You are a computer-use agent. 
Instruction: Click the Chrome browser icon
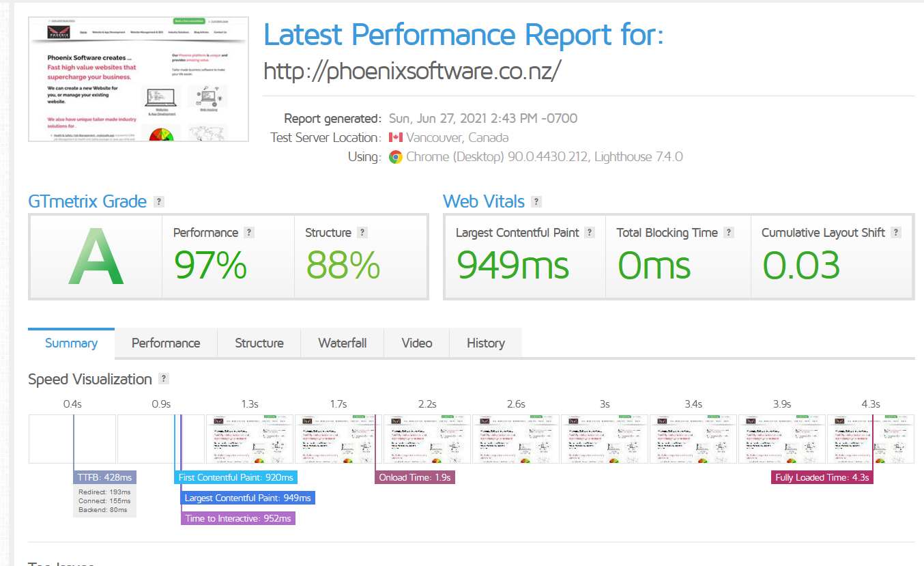tap(395, 157)
